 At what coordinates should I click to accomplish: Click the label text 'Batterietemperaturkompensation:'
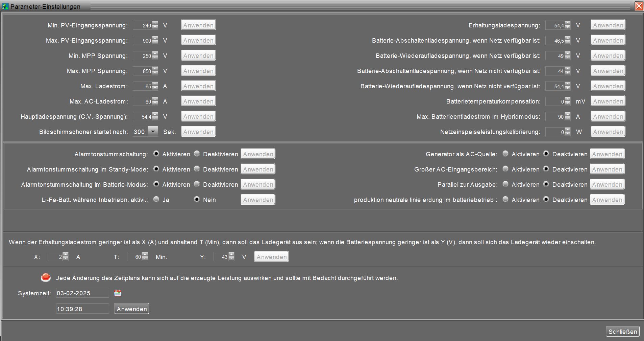click(493, 101)
